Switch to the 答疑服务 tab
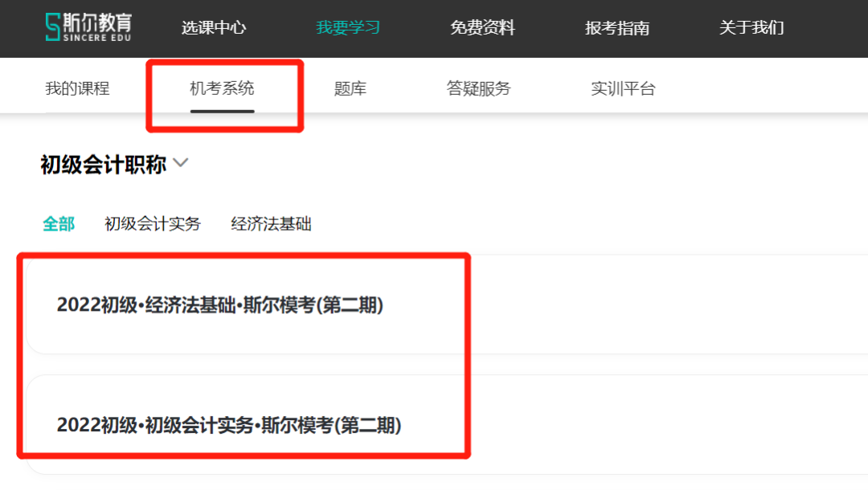868x490 pixels. tap(478, 88)
